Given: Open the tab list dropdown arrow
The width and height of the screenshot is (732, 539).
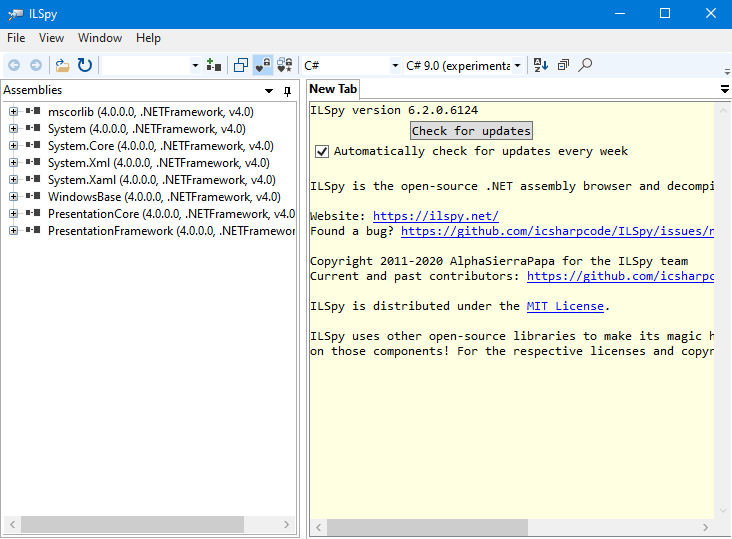Looking at the screenshot, I should tap(725, 89).
